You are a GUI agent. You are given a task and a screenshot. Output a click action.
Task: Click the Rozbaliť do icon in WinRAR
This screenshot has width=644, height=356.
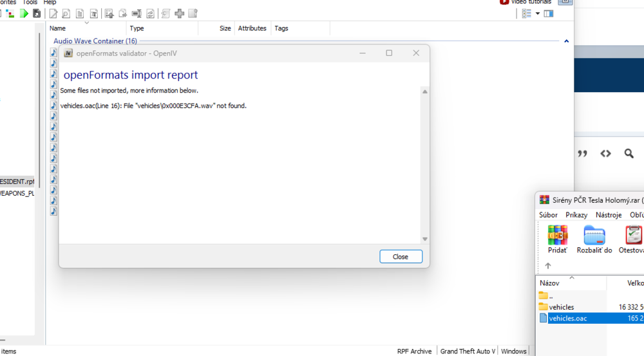point(594,239)
